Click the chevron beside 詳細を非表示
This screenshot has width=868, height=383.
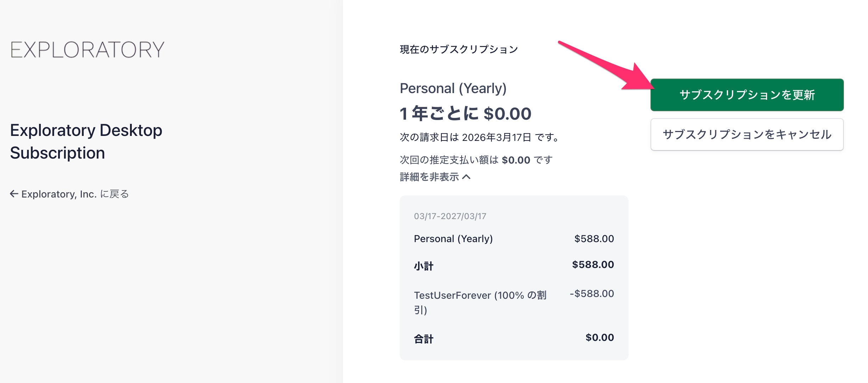coord(467,177)
